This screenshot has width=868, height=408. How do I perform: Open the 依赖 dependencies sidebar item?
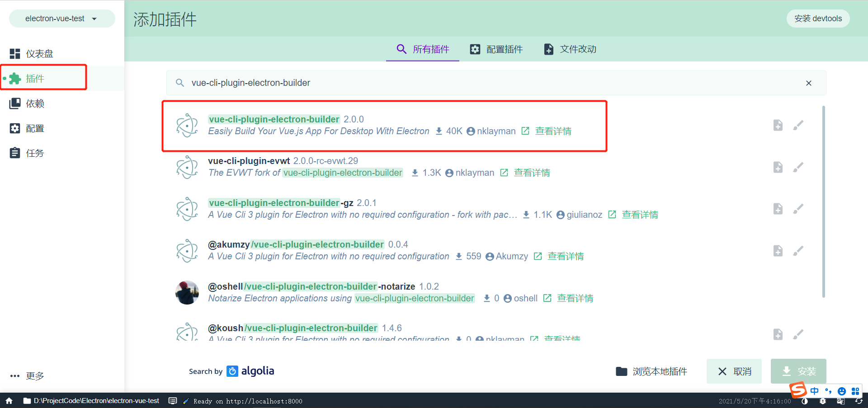pos(62,103)
